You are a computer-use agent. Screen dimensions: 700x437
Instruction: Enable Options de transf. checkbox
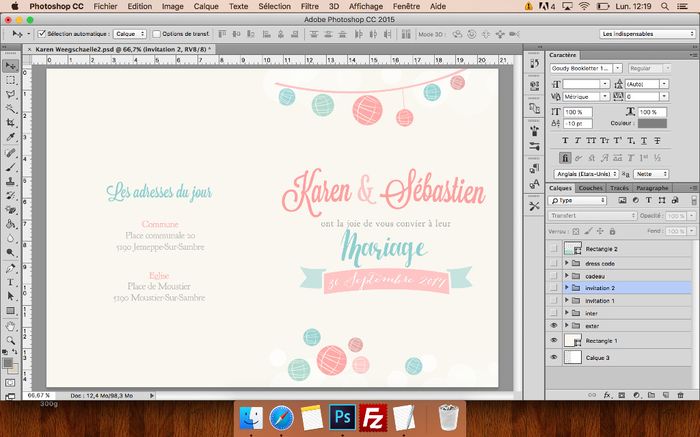pyautogui.click(x=156, y=34)
